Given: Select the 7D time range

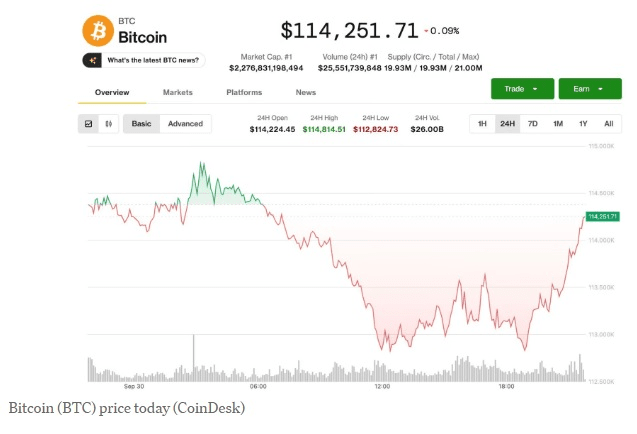Looking at the screenshot, I should click(532, 124).
